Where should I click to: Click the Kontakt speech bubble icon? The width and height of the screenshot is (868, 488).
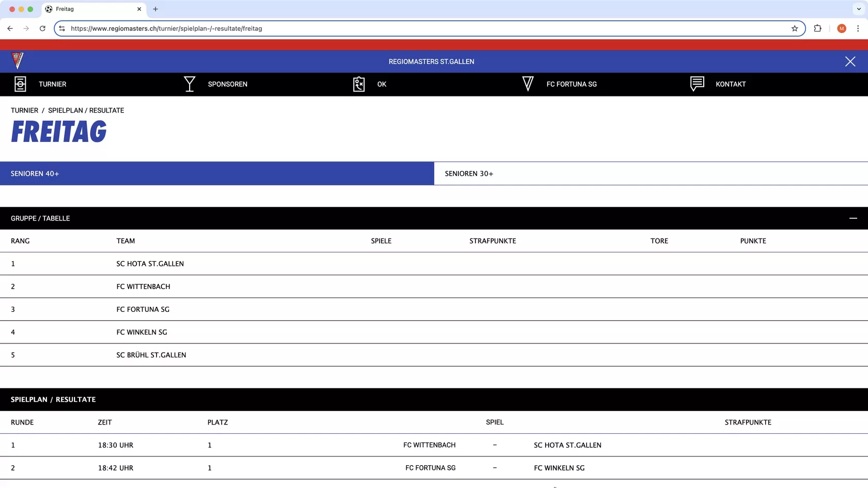pyautogui.click(x=697, y=84)
